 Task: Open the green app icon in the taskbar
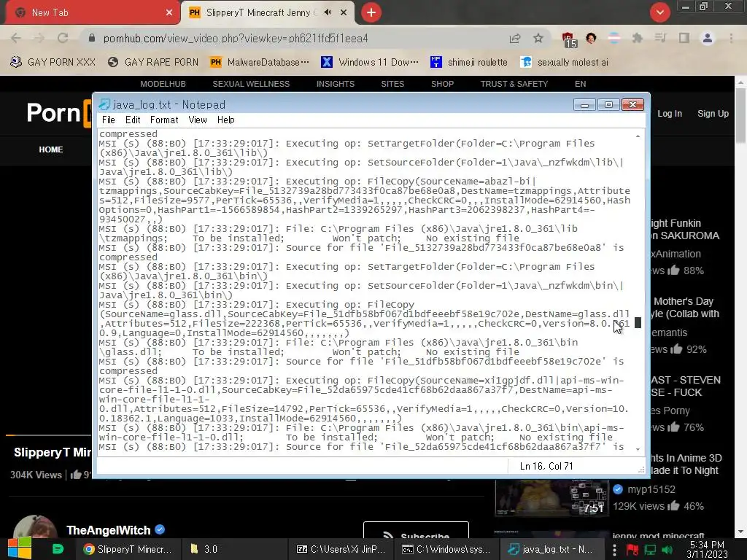pyautogui.click(x=58, y=549)
